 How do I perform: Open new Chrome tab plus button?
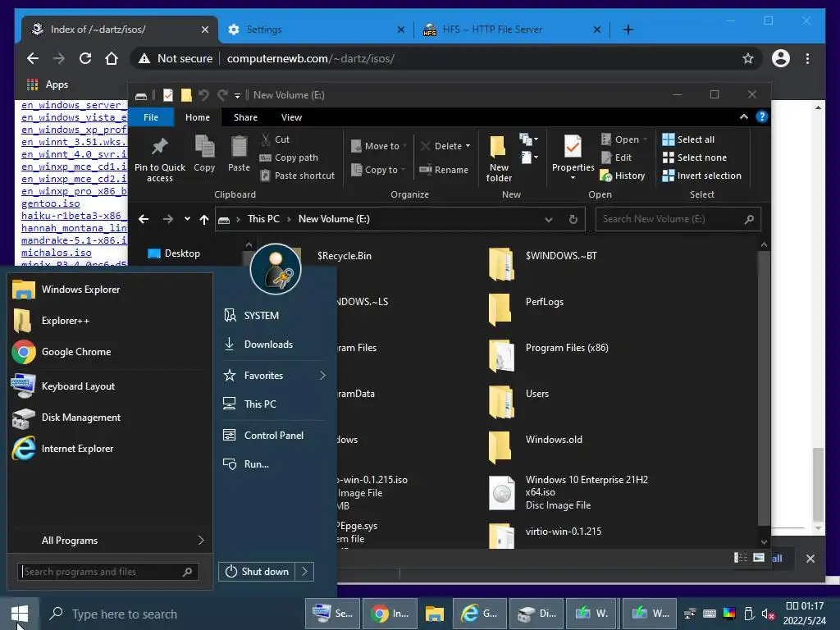coord(628,30)
